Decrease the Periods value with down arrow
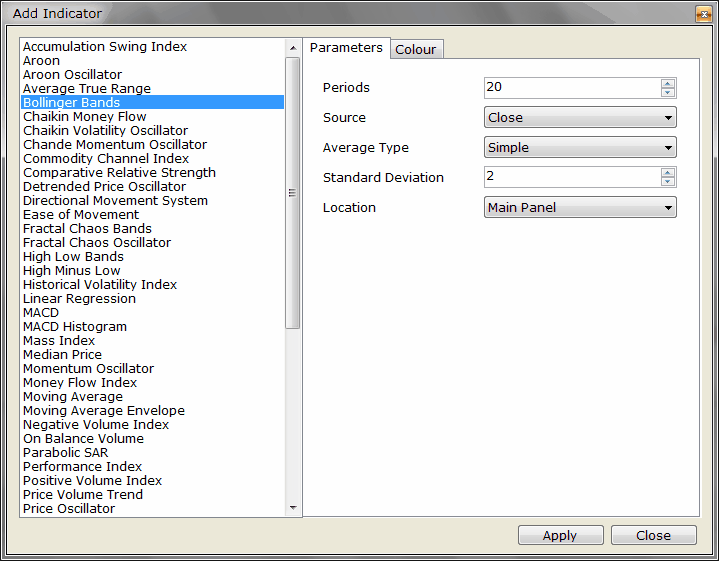Screen dimensions: 719x561 coord(668,93)
